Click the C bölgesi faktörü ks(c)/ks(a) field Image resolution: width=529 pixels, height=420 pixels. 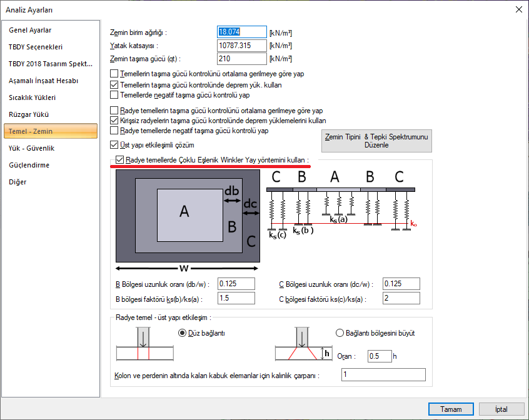[x=401, y=298]
